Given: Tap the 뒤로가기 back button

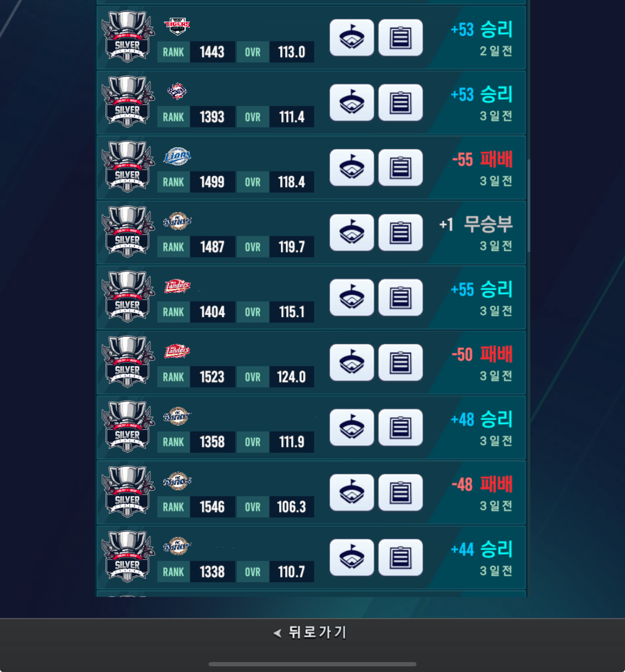Looking at the screenshot, I should (310, 632).
